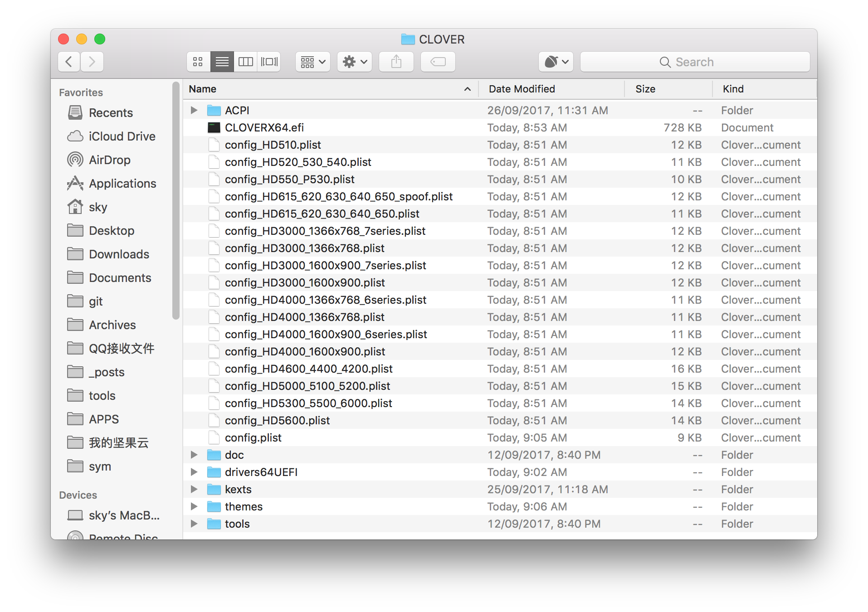This screenshot has height=612, width=868.
Task: Select config_HD4000_1600x900.plist file
Action: 500,351
